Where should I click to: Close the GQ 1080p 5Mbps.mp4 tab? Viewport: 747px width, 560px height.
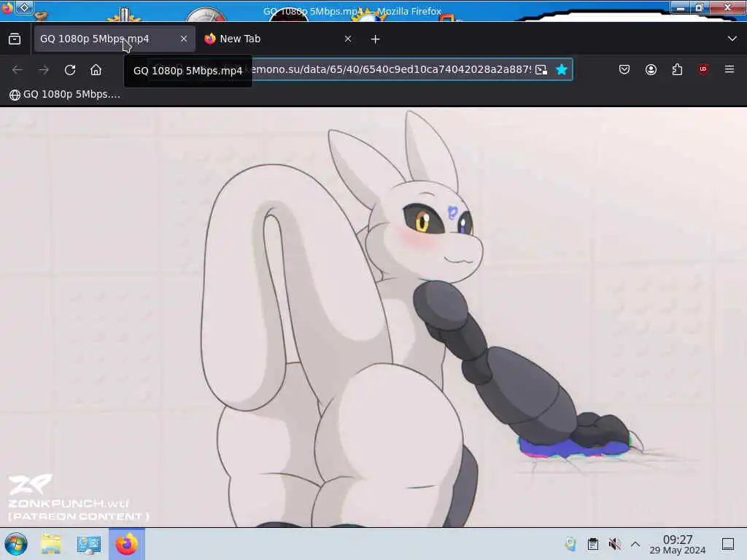click(x=183, y=39)
